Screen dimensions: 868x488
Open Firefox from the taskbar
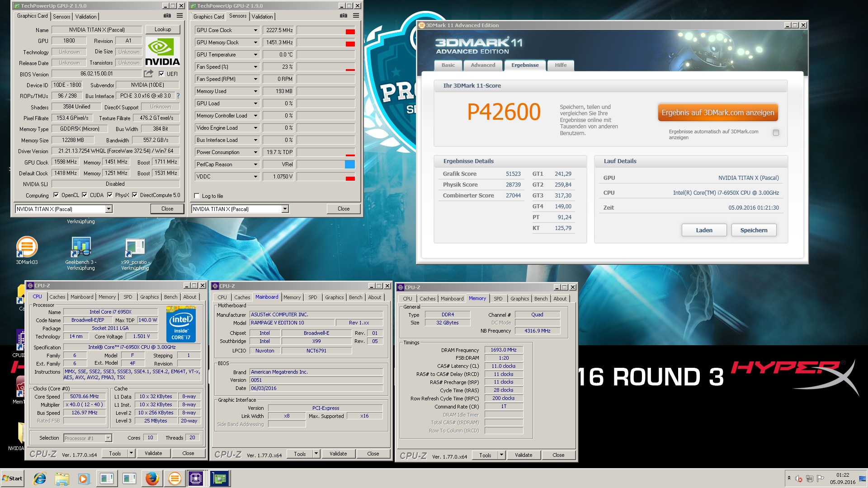152,479
